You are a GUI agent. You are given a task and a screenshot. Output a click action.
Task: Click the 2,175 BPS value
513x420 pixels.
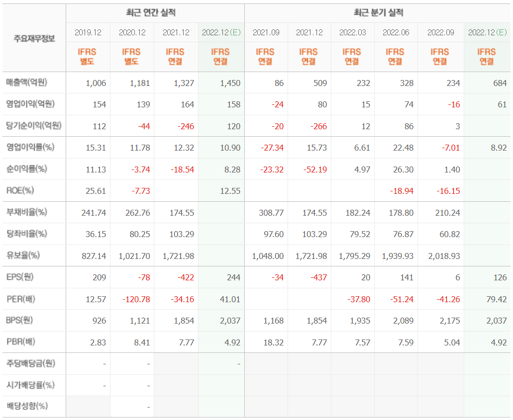coord(450,321)
